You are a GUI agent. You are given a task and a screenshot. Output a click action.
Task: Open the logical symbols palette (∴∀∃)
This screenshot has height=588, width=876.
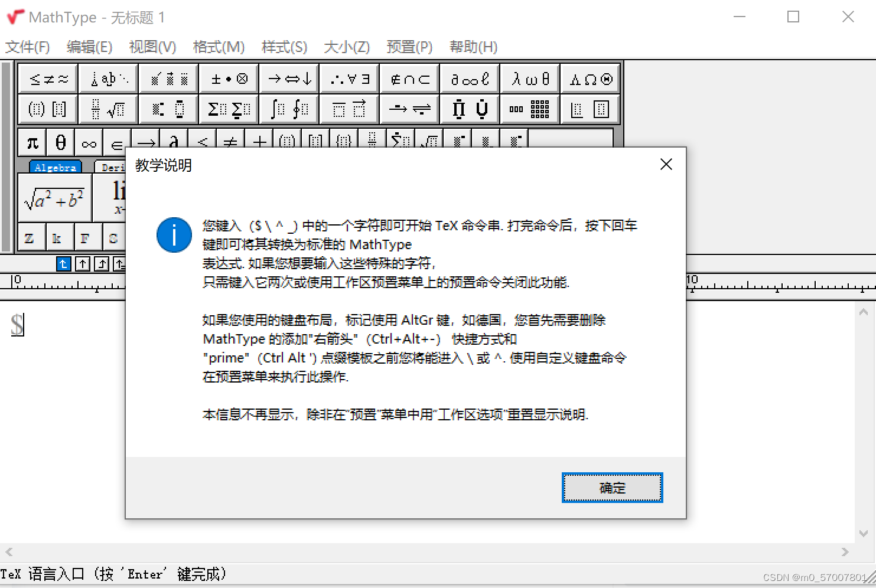[350, 79]
